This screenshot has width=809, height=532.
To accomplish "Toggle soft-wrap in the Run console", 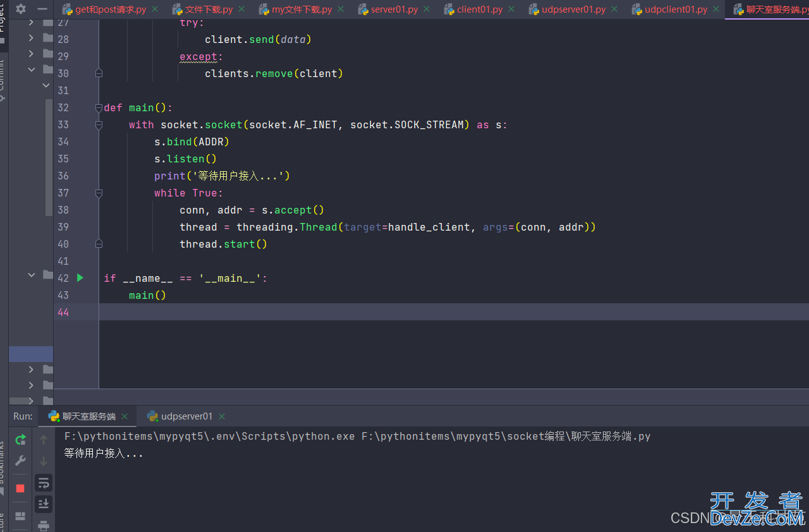I will 44,483.
